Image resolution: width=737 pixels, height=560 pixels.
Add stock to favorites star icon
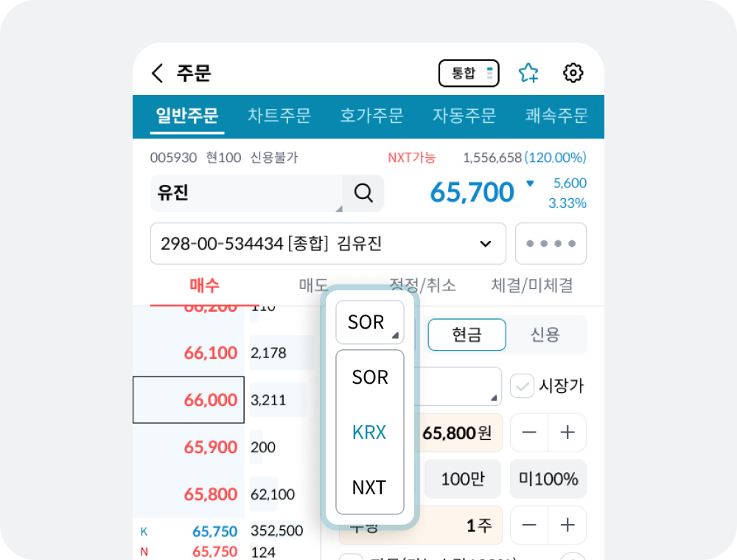coord(528,73)
